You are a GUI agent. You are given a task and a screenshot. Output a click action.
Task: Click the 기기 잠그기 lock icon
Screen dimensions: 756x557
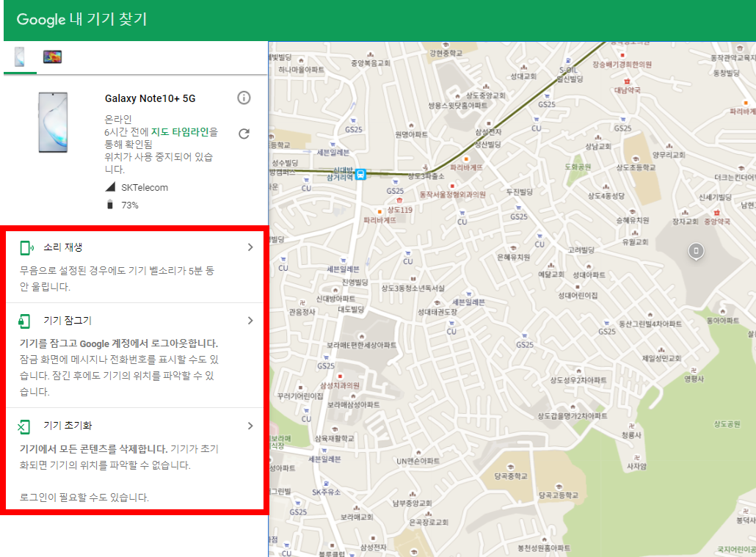(x=24, y=321)
